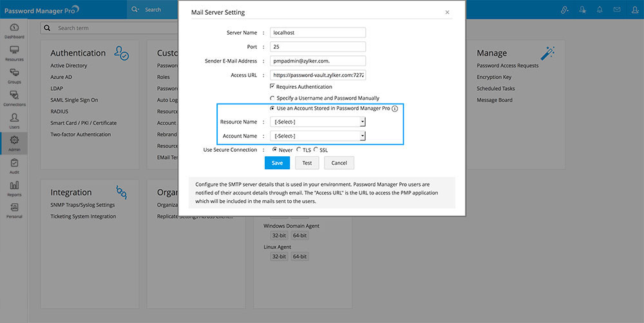Image resolution: width=644 pixels, height=323 pixels.
Task: Open Smart Card / PKI / Certificate link
Action: 83,123
